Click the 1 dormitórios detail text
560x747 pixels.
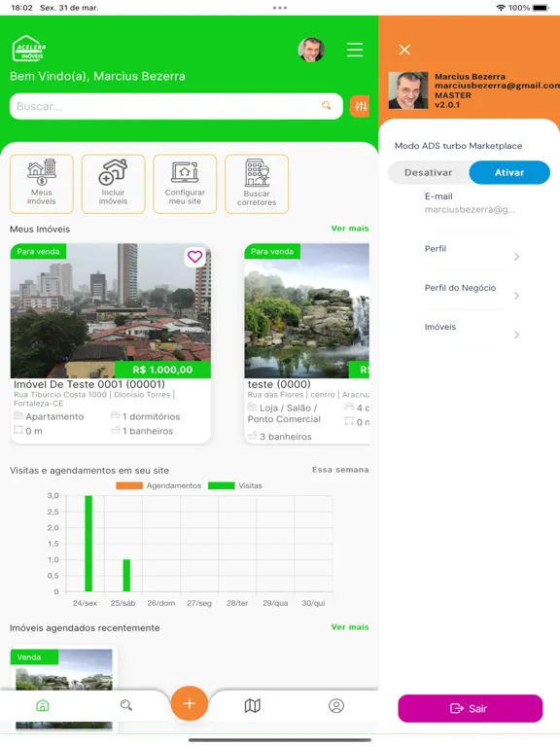click(151, 416)
